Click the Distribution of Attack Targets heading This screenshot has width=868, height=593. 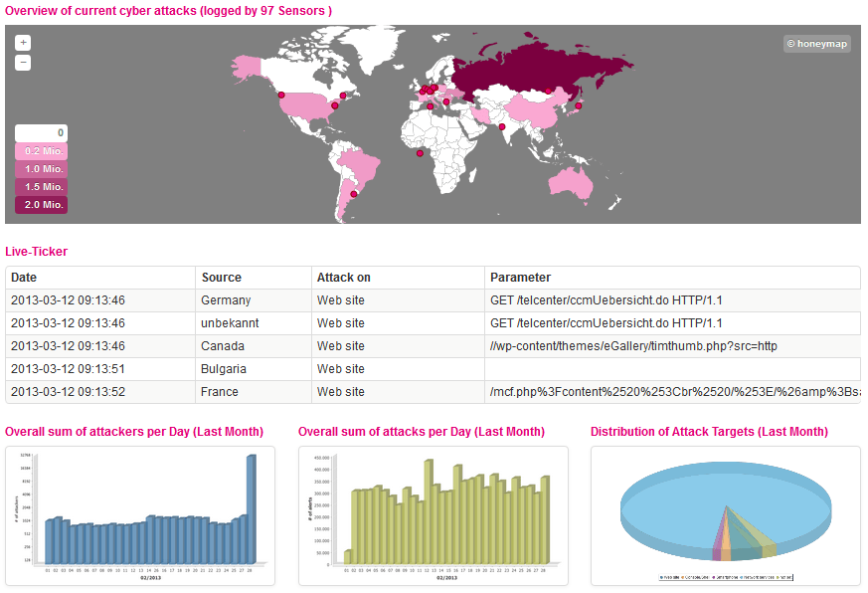click(709, 432)
